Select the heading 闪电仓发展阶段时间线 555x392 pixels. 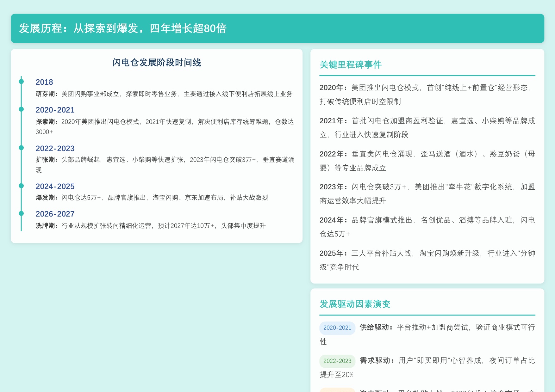pos(157,63)
